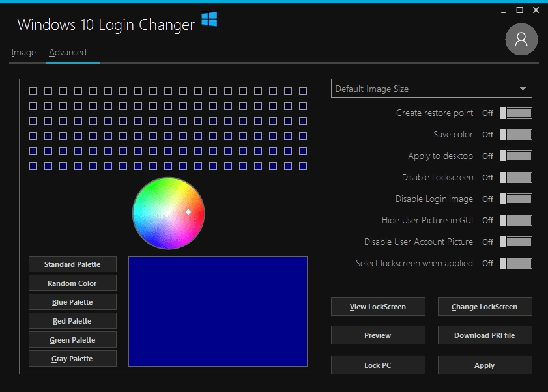Load the Blue Palette
Viewport: 548px width, 392px height.
click(x=72, y=302)
